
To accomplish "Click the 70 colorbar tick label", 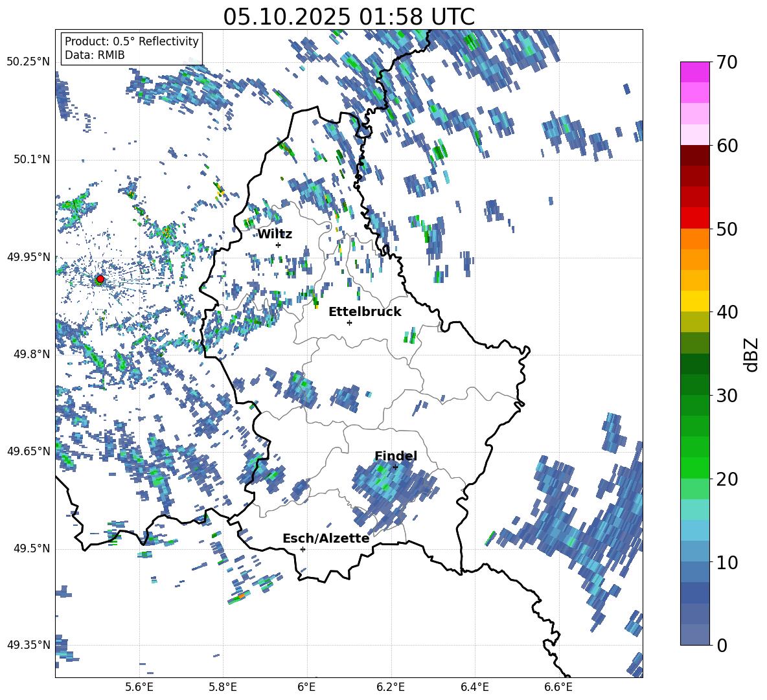I will [726, 63].
